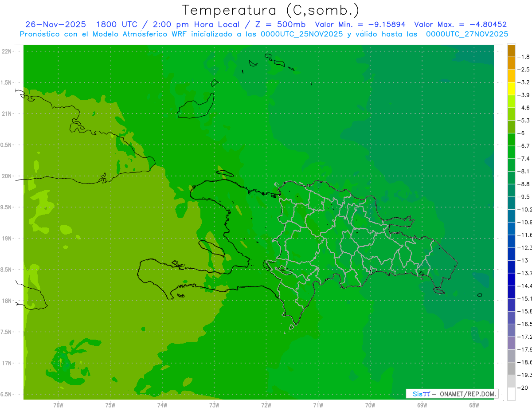
Task: Click the '-8.8' color scale value
Action: [524, 184]
